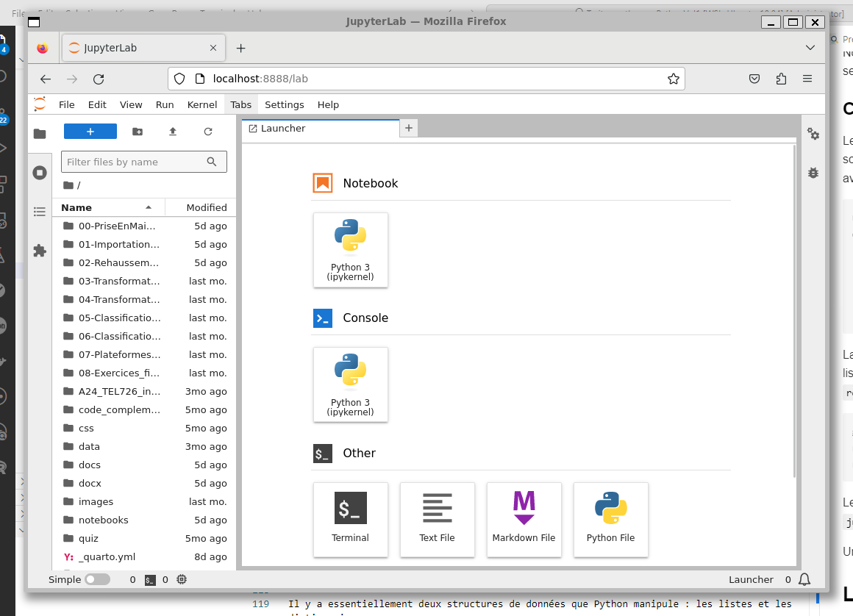
Task: Click the Upload Files icon
Action: pos(173,132)
